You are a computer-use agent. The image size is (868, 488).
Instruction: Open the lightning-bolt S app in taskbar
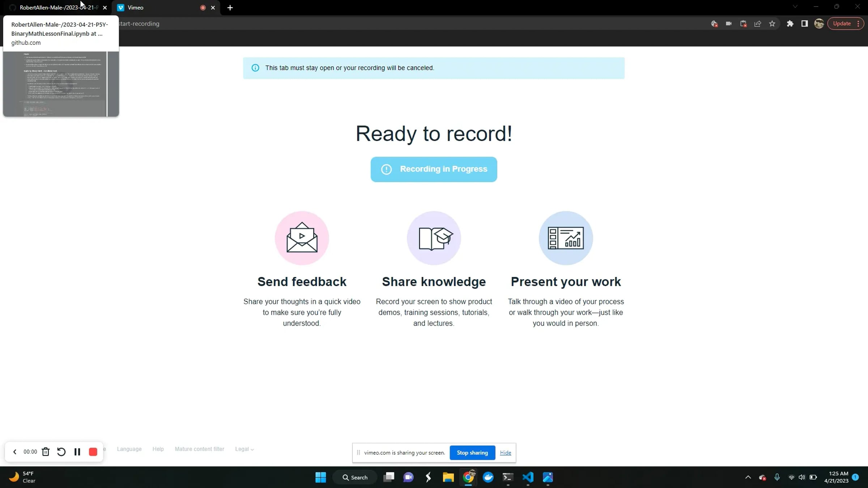pos(429,478)
